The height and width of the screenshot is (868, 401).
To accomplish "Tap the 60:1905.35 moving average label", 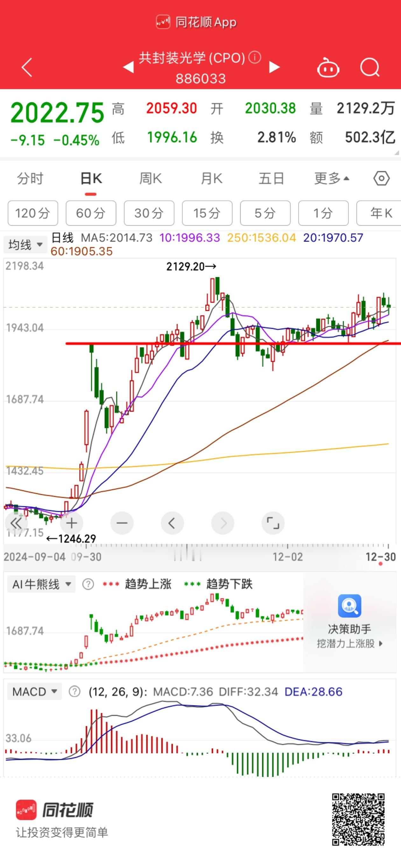I will coord(81,251).
